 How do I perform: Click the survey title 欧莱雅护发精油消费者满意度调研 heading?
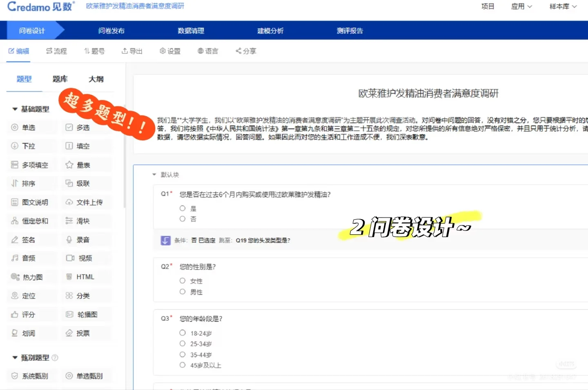pyautogui.click(x=428, y=93)
